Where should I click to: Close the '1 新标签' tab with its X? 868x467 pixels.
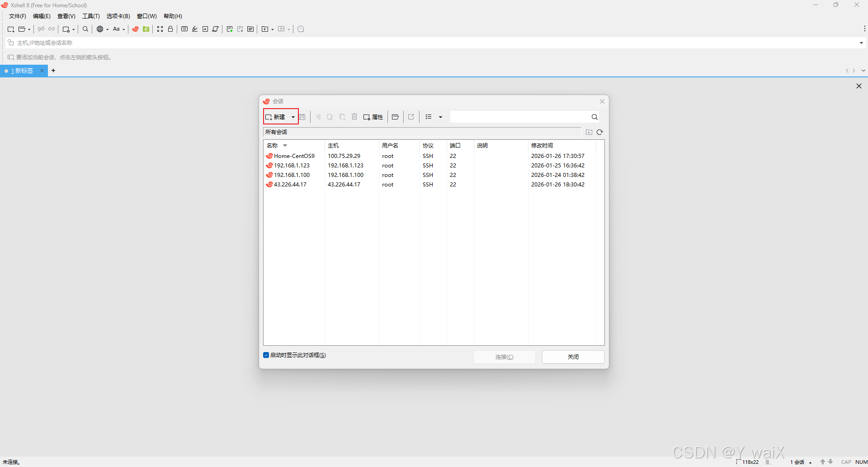click(42, 71)
